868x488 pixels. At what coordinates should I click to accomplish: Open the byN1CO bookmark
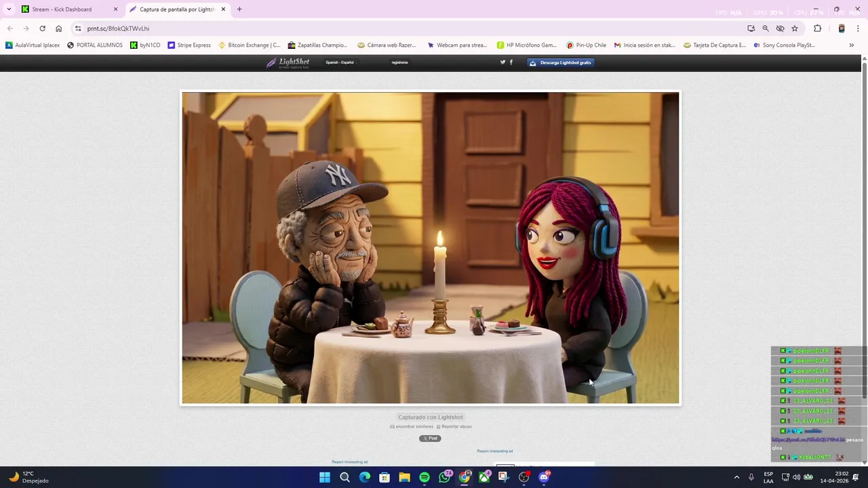[x=145, y=45]
